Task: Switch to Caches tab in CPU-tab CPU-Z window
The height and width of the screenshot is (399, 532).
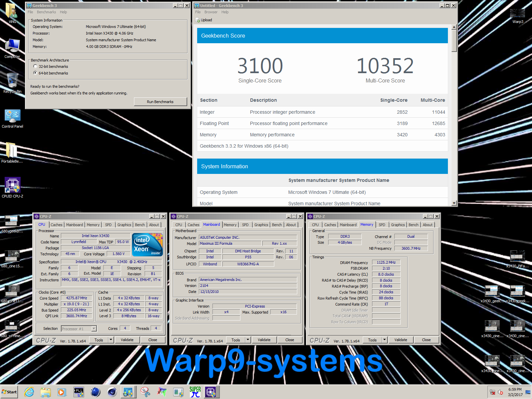Action: coord(56,225)
